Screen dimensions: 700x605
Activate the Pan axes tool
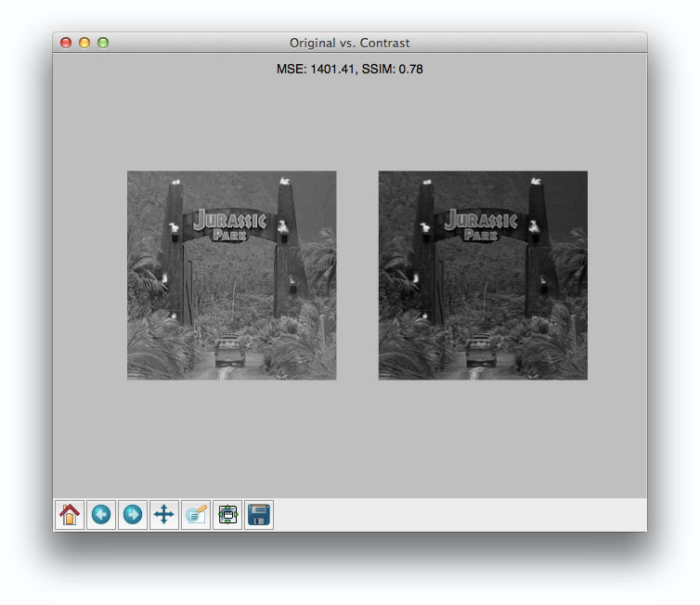(164, 515)
